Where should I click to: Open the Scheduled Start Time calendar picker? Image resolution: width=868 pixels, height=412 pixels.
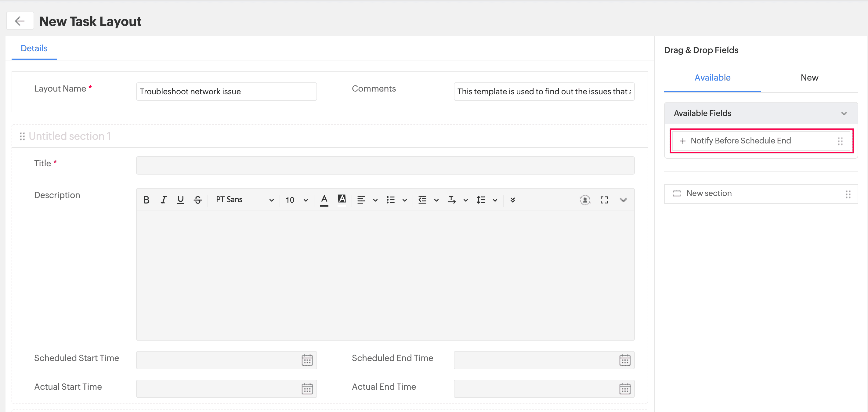[307, 360]
